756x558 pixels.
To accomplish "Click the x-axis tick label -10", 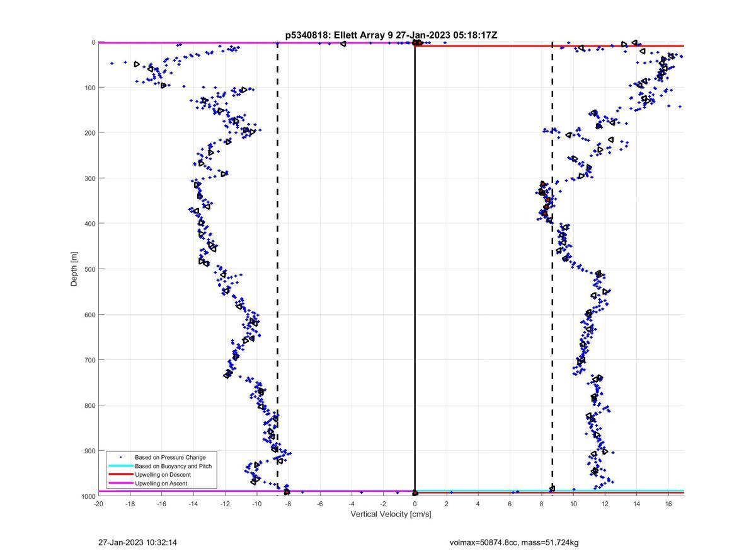I will click(x=256, y=503).
